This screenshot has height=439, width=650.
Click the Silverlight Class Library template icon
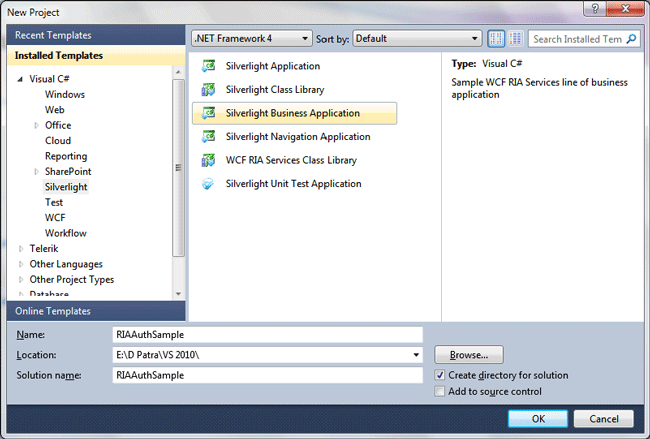(x=208, y=90)
